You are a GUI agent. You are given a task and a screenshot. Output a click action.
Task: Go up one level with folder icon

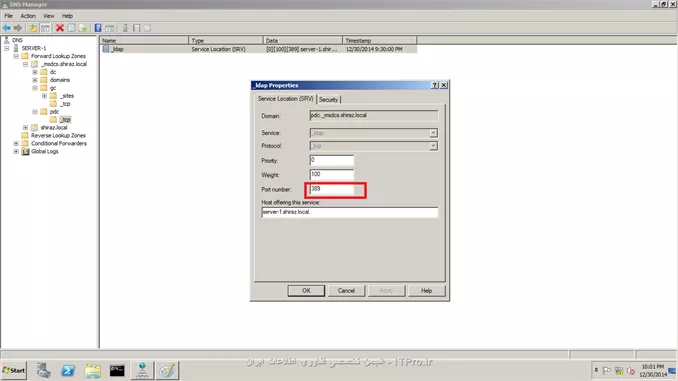[x=33, y=28]
